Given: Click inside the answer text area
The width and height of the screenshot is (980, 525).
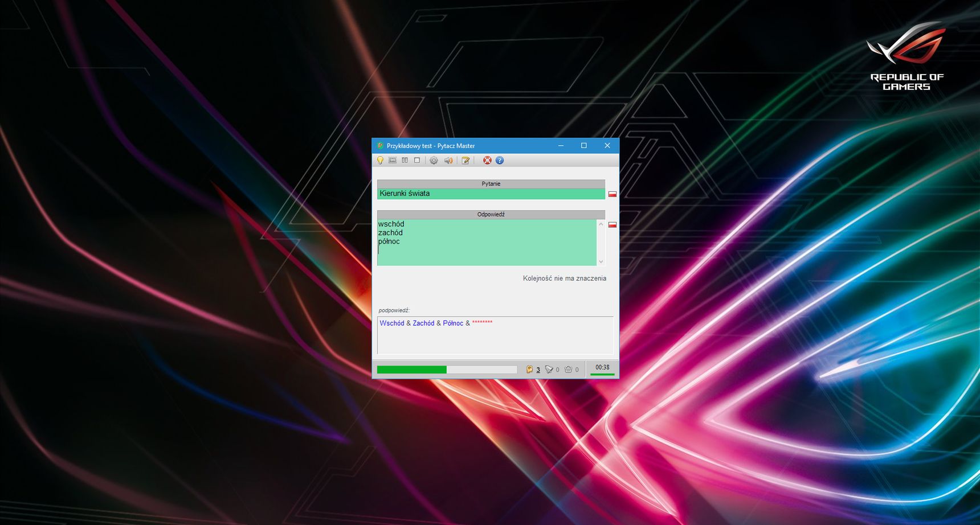Looking at the screenshot, I should pyautogui.click(x=487, y=243).
